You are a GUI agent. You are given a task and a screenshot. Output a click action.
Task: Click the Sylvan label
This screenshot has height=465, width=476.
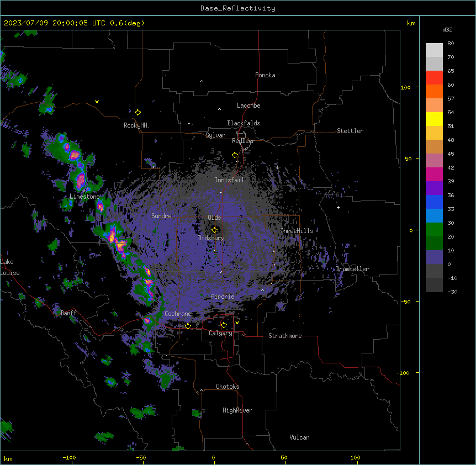215,135
